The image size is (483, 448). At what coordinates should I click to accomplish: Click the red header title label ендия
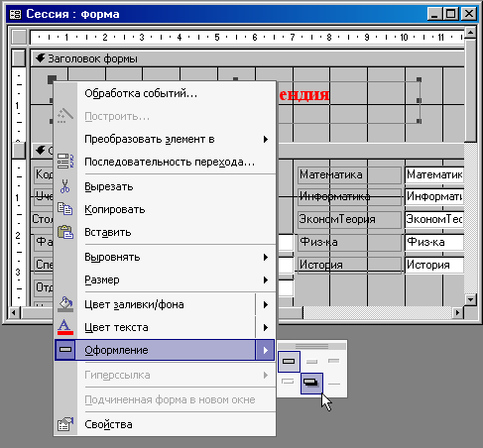coord(304,95)
